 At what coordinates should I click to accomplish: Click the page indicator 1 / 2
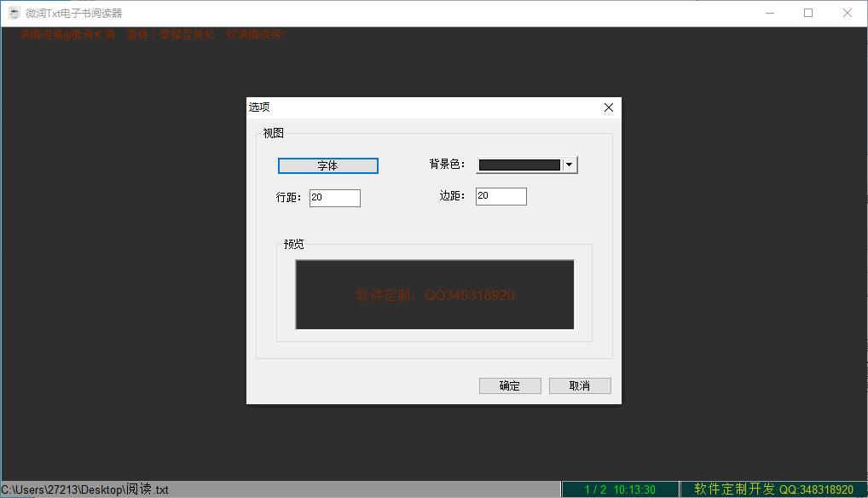pyautogui.click(x=595, y=489)
